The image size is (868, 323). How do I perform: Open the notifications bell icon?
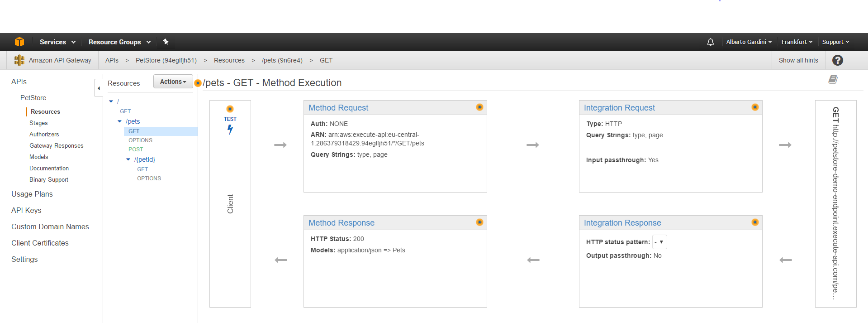pyautogui.click(x=710, y=42)
